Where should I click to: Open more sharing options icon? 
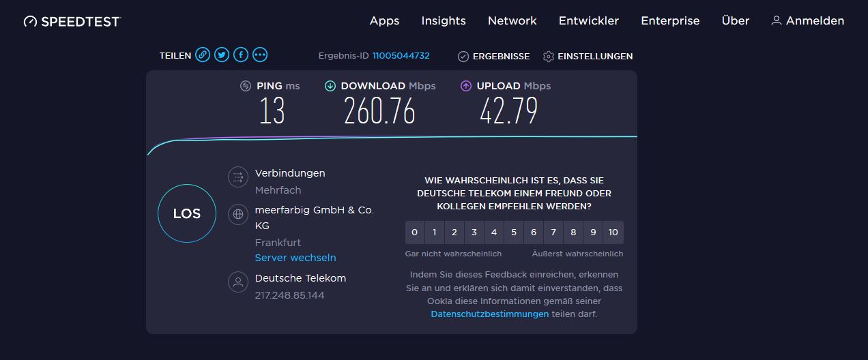click(x=260, y=55)
